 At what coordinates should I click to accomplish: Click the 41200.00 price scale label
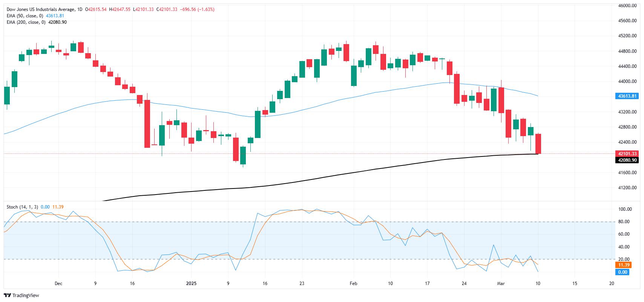point(628,188)
